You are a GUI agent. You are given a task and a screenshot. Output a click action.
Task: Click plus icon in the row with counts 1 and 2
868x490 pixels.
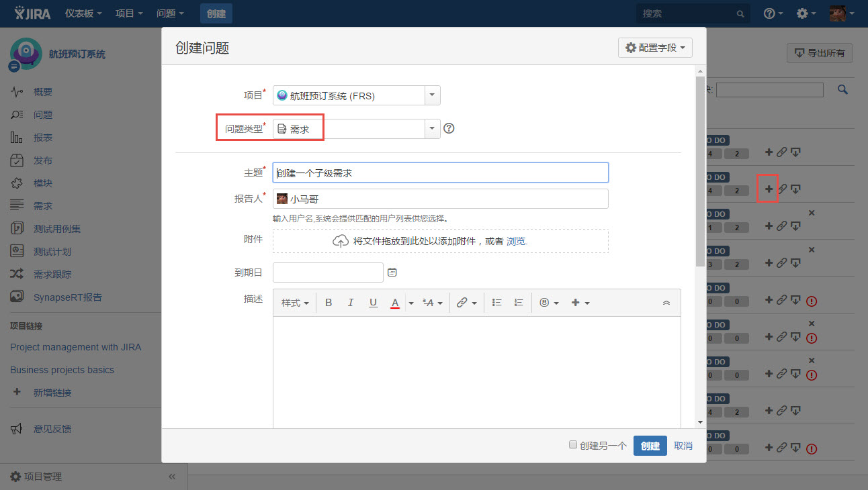pos(769,226)
